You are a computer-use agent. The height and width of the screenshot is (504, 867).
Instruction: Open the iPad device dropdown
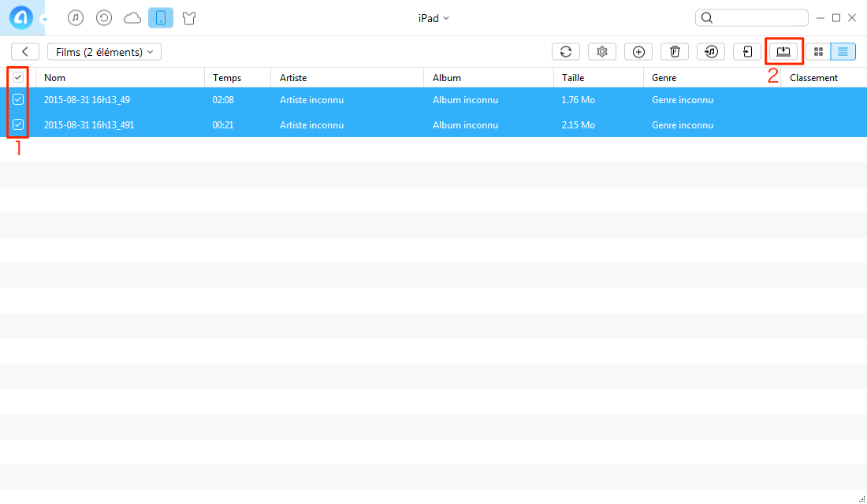pyautogui.click(x=433, y=18)
